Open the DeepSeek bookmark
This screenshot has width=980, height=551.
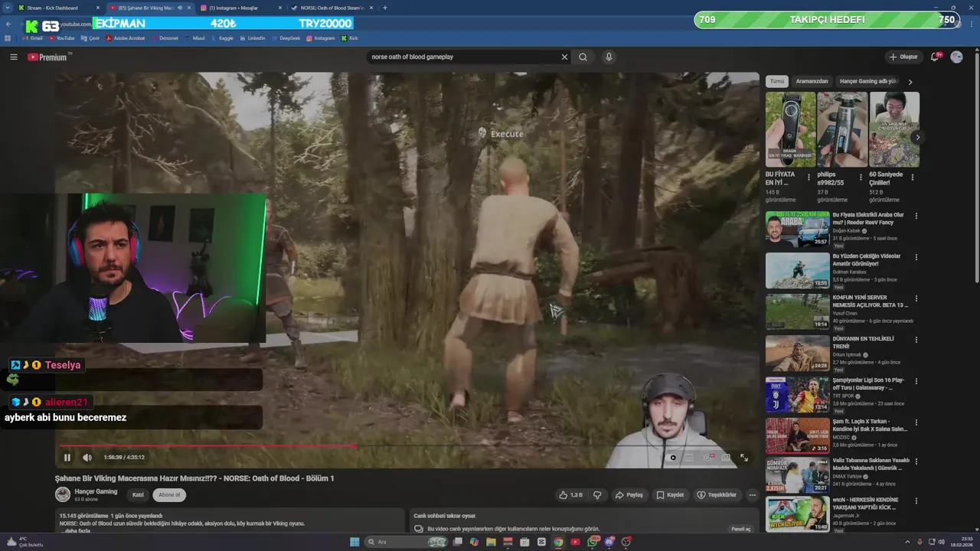coord(286,37)
